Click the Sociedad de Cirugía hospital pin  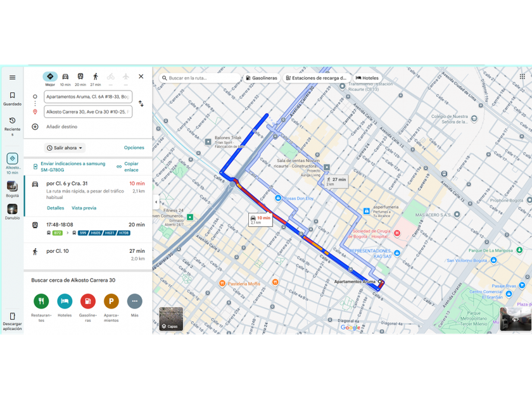click(x=397, y=233)
